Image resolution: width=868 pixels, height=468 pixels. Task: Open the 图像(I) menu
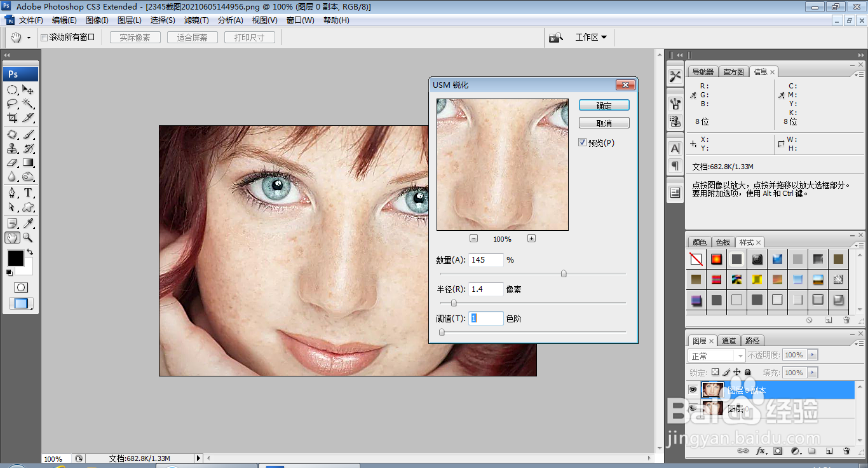(97, 20)
